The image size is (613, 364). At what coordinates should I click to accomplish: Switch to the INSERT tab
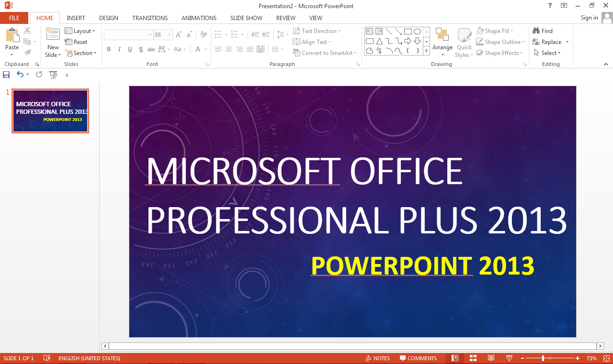click(76, 18)
